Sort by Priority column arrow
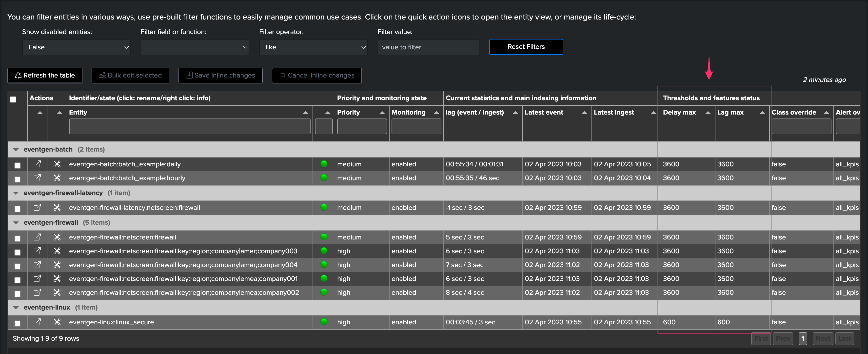This screenshot has height=354, width=868. [382, 113]
